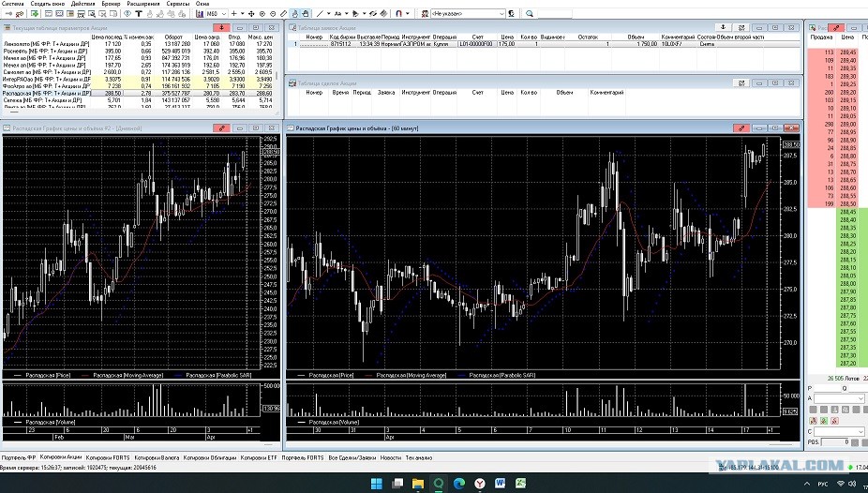
Task: Select the flag marker tool
Action: click(355, 13)
